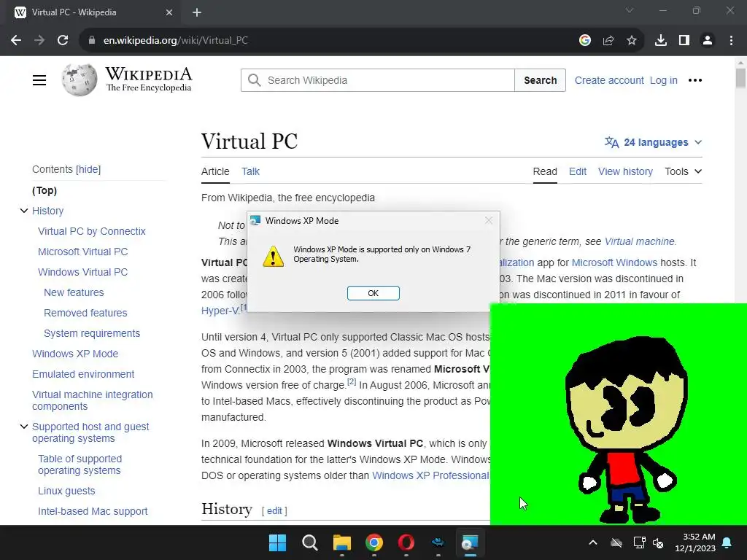Toggle the Chrome side panel
The height and width of the screenshot is (560, 747).
[684, 41]
